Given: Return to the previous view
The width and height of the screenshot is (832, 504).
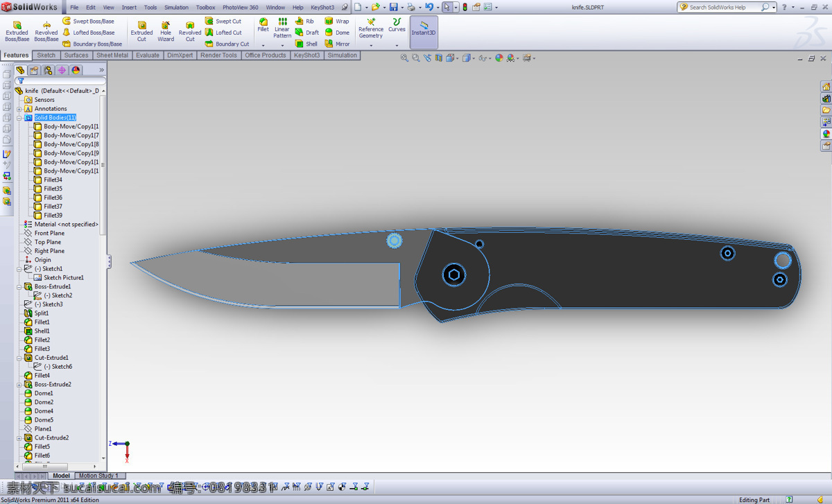Looking at the screenshot, I should (427, 58).
